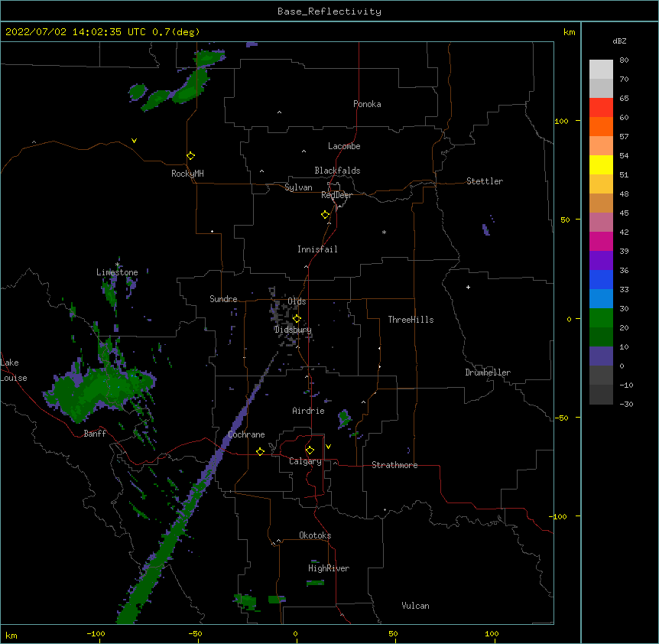Click the -100 tick on right axis

coord(559,516)
